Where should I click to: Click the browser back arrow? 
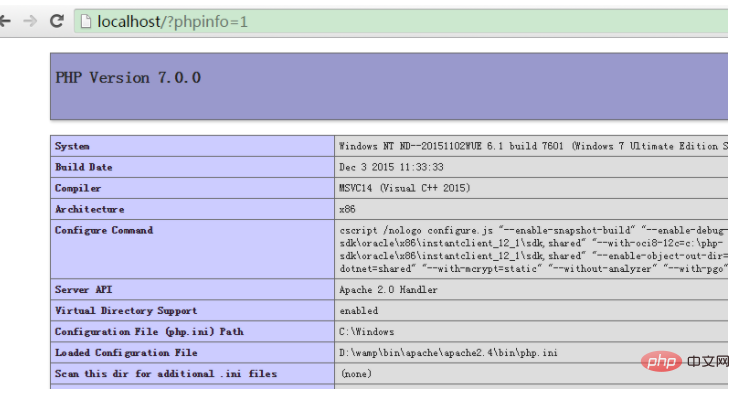pyautogui.click(x=5, y=21)
